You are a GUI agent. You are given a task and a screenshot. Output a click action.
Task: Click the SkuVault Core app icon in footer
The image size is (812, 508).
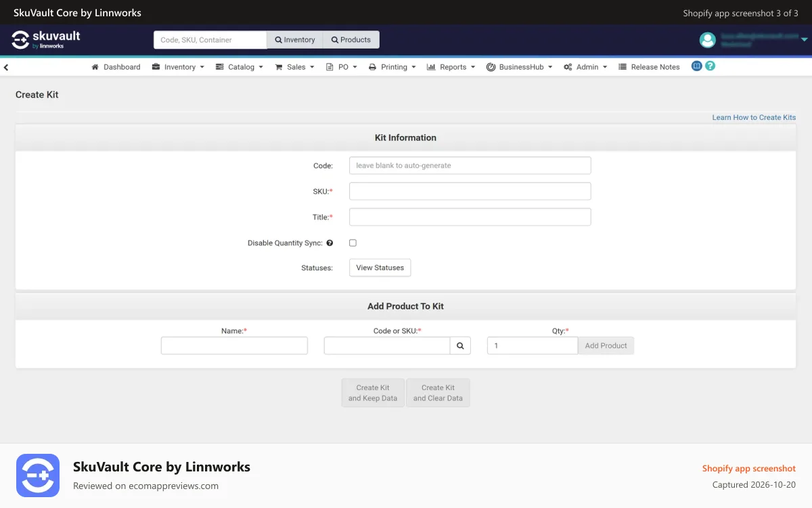pos(38,475)
